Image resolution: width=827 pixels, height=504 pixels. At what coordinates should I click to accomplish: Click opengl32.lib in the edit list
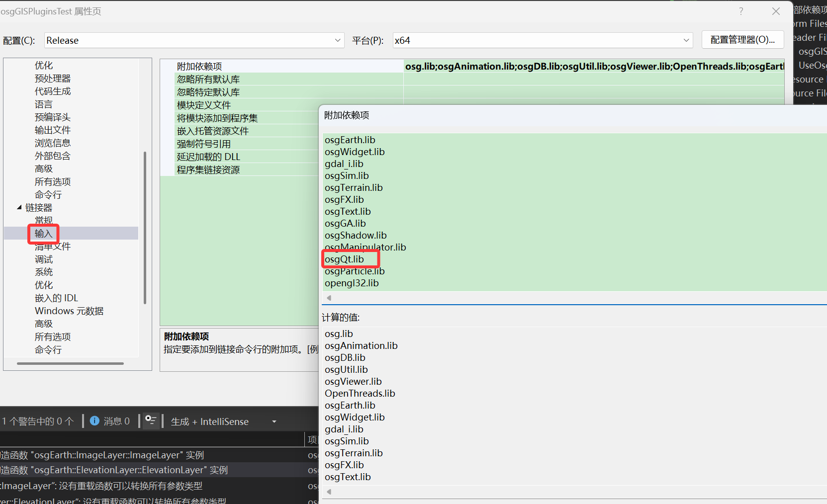point(352,283)
